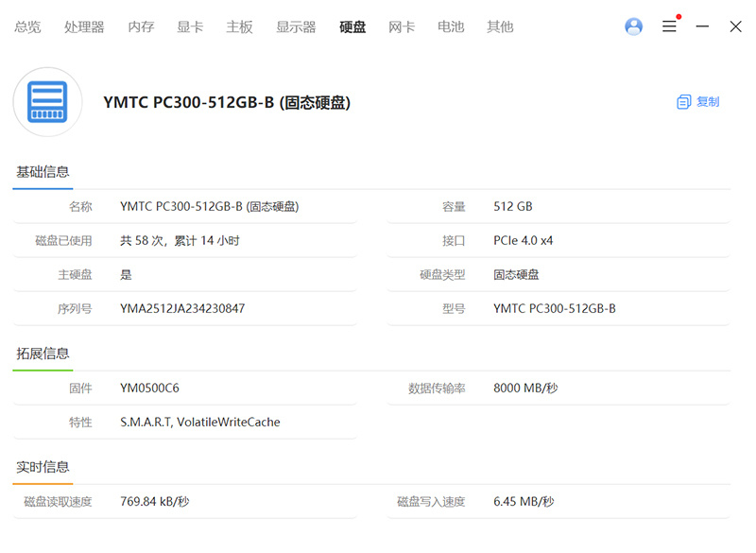Click the write speed 6.45 MB/秒

pos(524,502)
